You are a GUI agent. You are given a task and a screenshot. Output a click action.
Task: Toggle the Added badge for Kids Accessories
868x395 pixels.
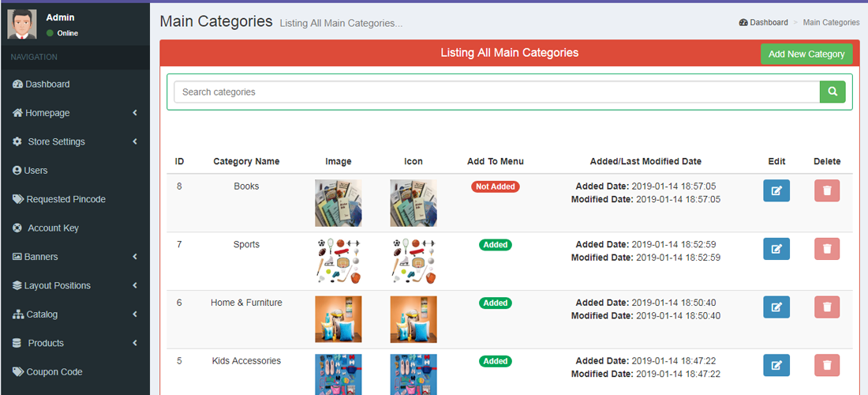496,361
